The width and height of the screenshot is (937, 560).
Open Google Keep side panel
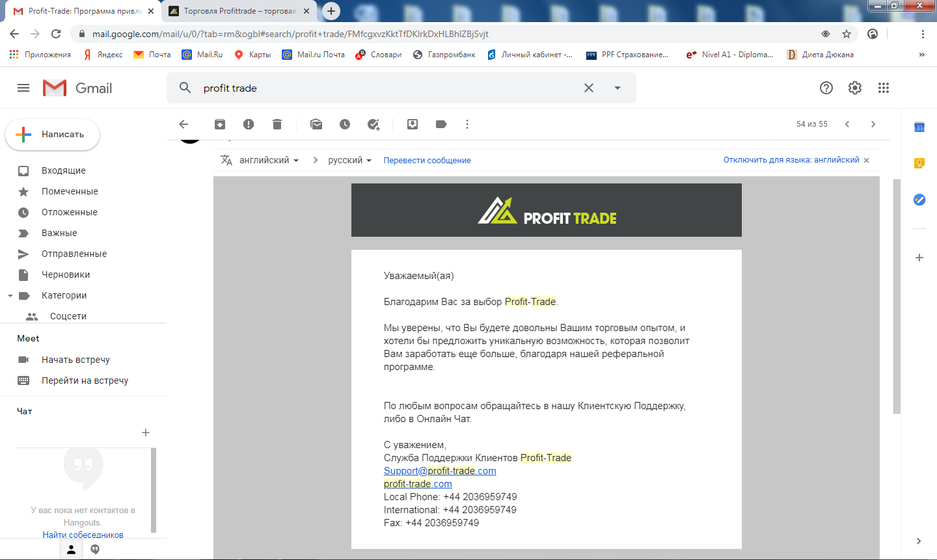919,163
